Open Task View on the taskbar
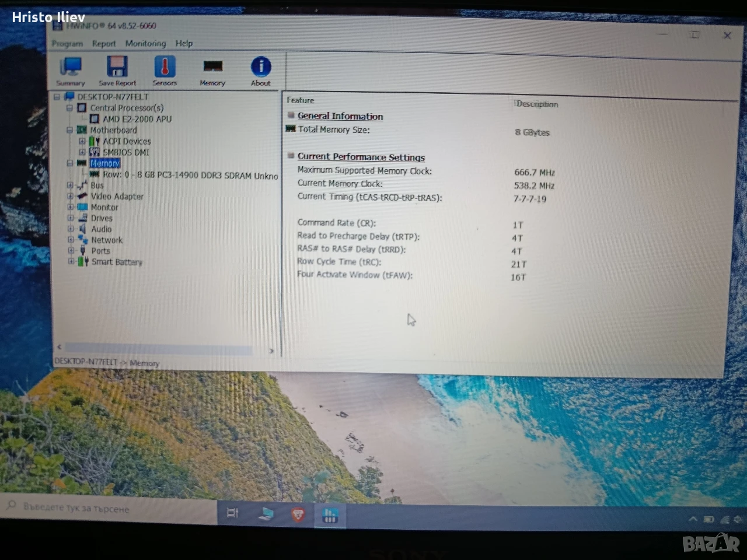 [x=232, y=513]
